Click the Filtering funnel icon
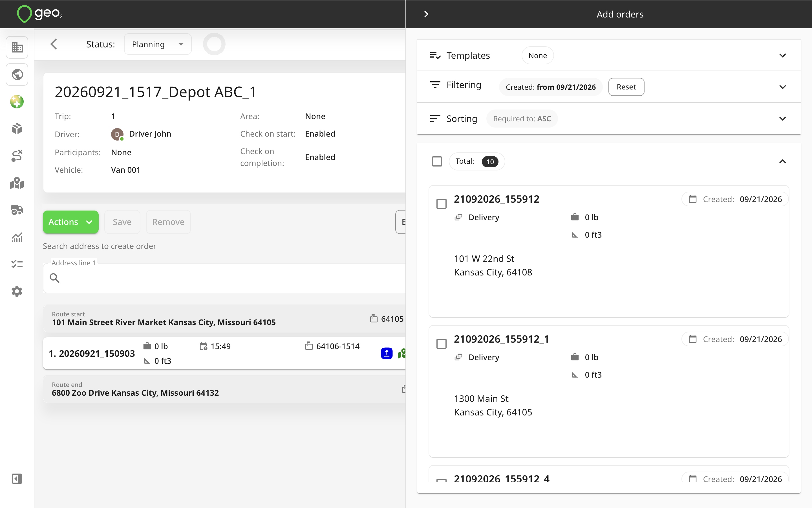The width and height of the screenshot is (812, 508). coord(435,85)
